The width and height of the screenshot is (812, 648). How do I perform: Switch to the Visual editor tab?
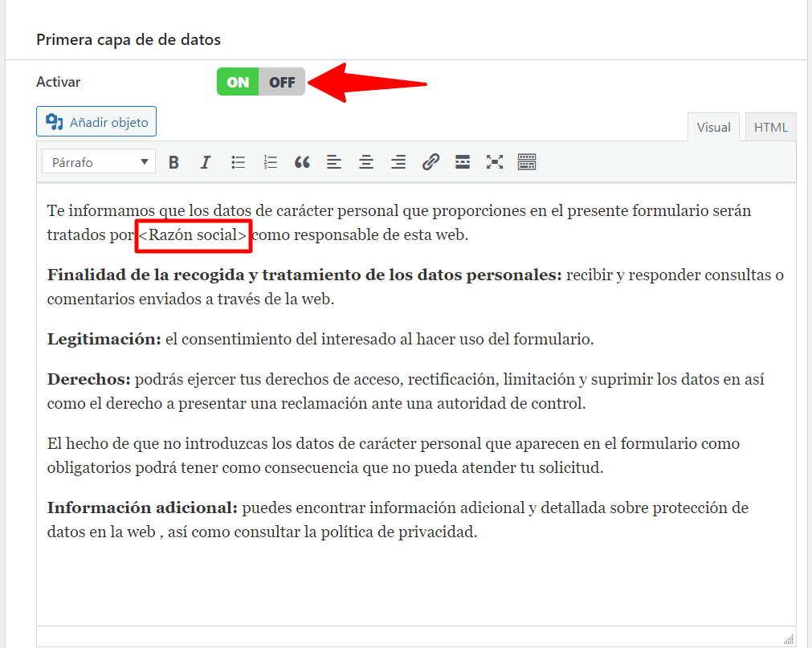point(713,128)
